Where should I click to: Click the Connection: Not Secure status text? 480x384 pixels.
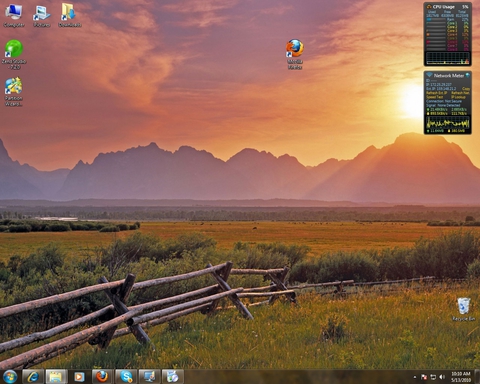444,101
